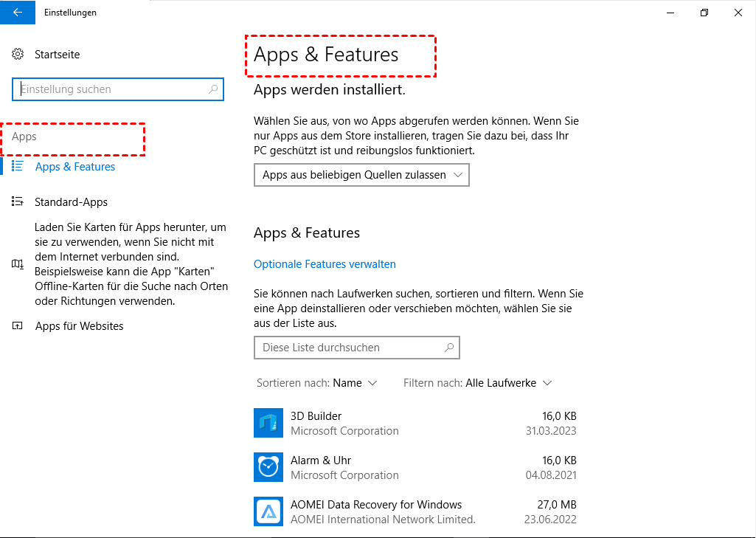This screenshot has height=538, width=756.
Task: Click the magnifier in Einstellung suchen box
Action: (x=213, y=89)
